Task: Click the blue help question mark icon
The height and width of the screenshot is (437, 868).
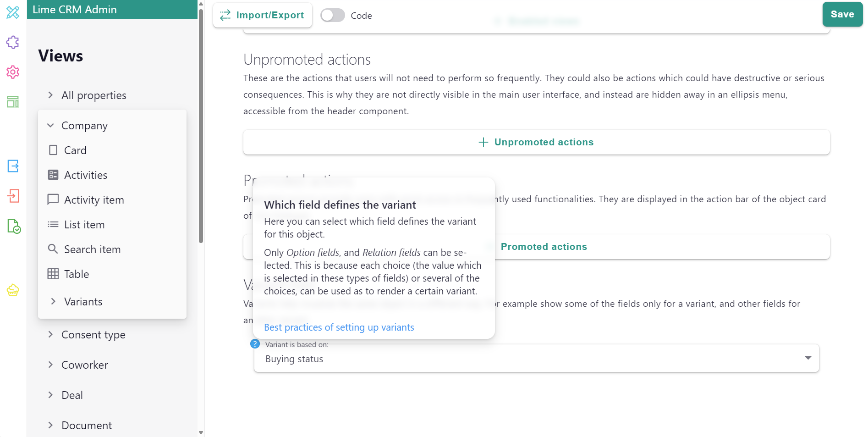Action: coord(255,344)
